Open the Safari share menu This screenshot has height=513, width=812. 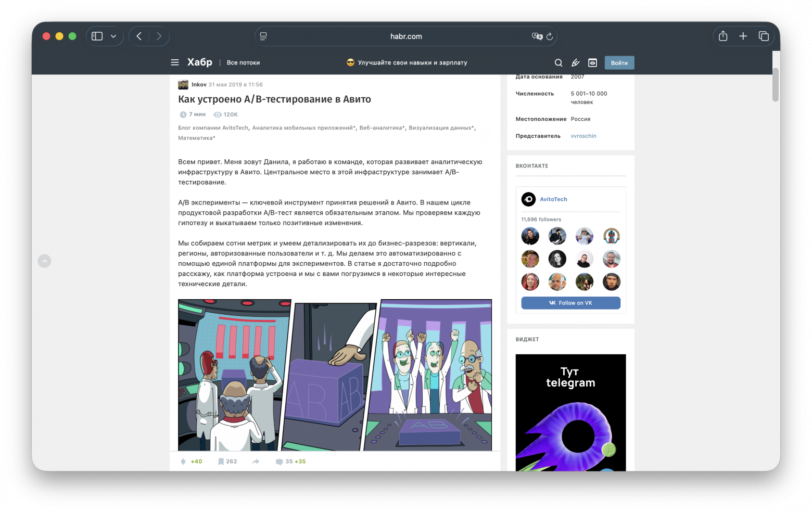point(723,36)
